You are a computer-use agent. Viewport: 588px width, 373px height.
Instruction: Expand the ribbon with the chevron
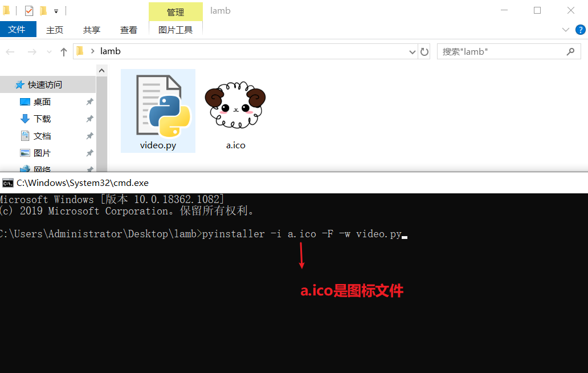(x=566, y=30)
